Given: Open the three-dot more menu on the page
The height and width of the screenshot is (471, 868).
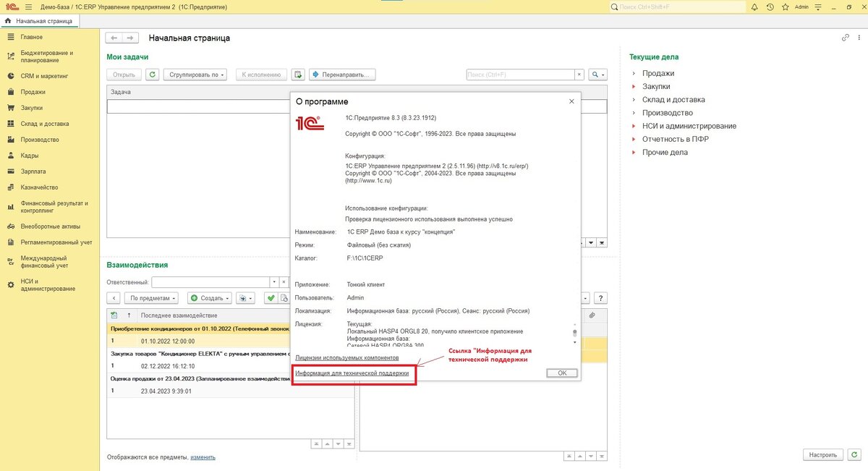Looking at the screenshot, I should [x=858, y=38].
